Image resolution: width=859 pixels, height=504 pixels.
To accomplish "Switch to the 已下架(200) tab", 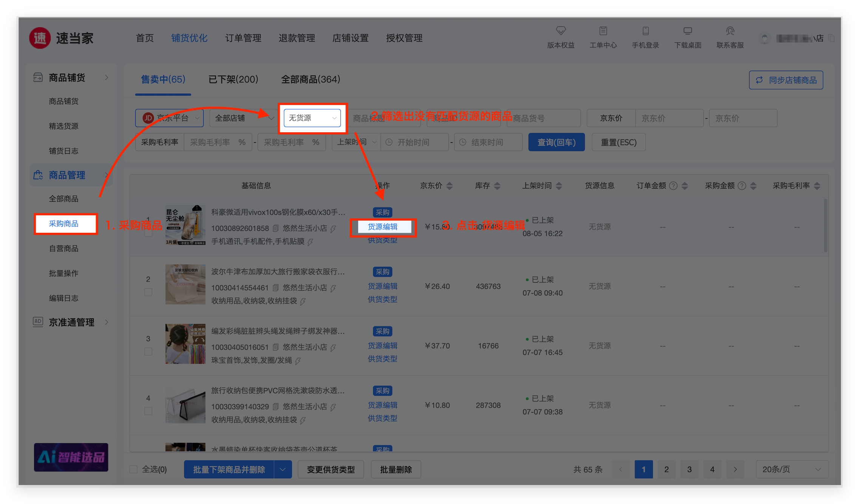I will (x=233, y=79).
